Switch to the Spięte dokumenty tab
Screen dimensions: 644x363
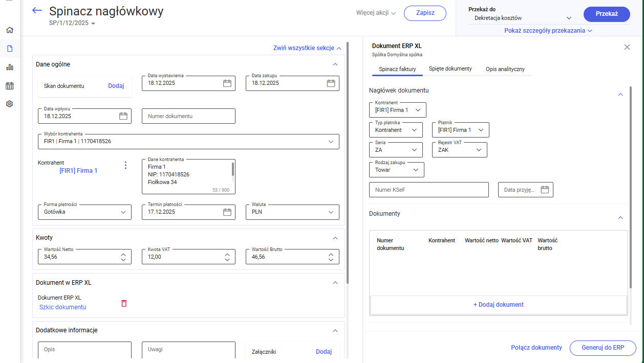click(450, 69)
